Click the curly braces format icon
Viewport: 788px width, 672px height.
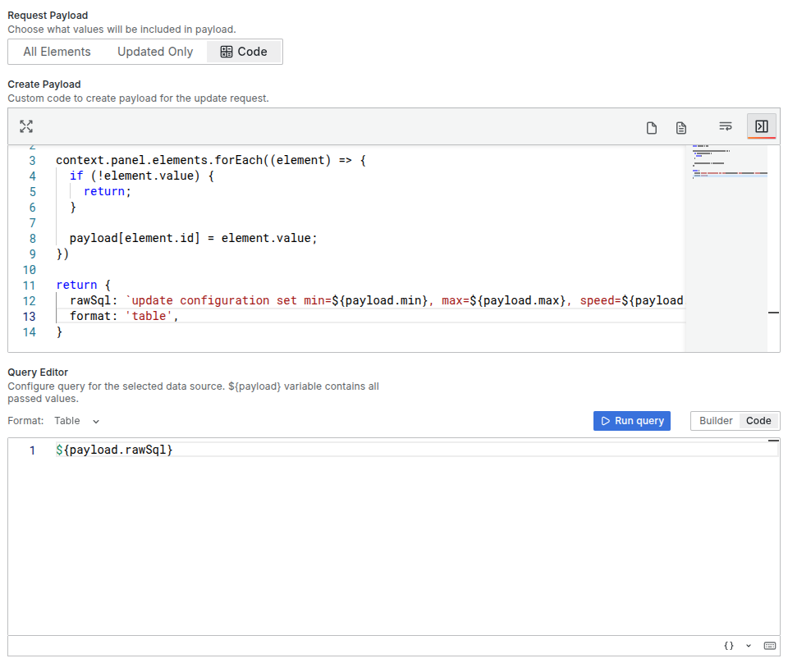[x=727, y=646]
